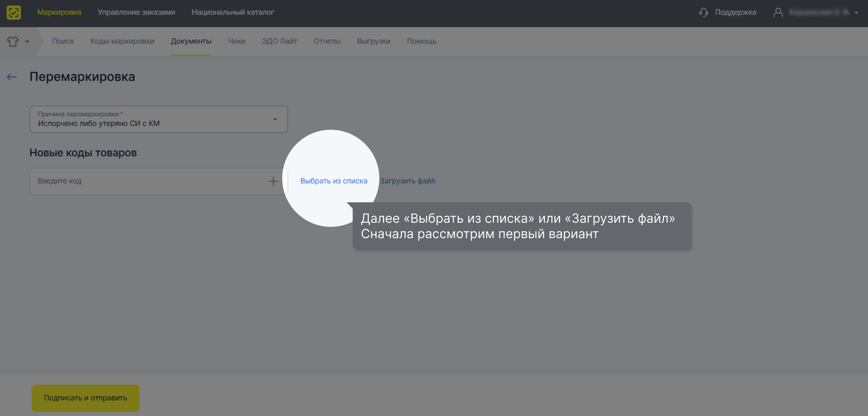This screenshot has width=868, height=416.
Task: Expand the Причина перемаркировки dropdown
Action: [275, 119]
